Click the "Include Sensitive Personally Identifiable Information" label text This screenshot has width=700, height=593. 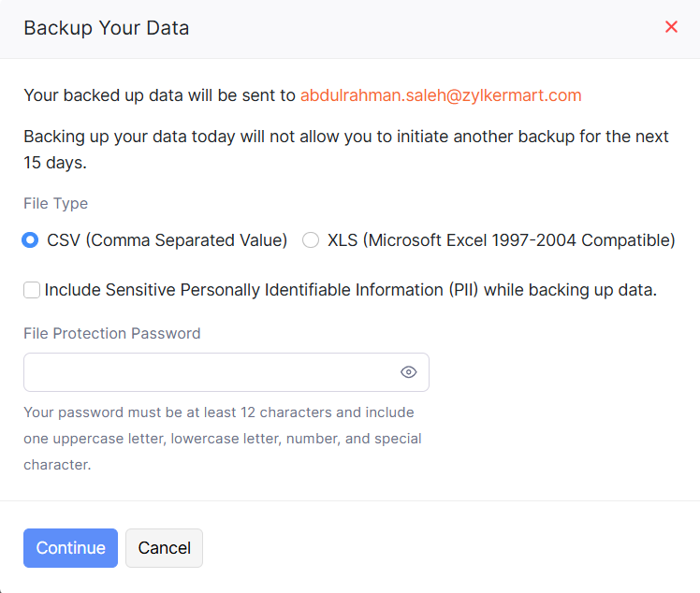(351, 290)
